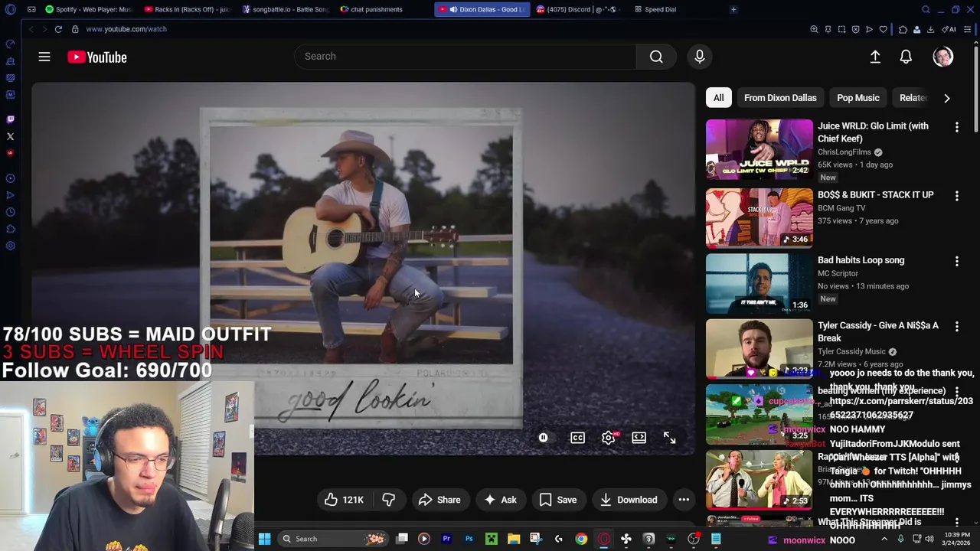Open File Explorer from taskbar
This screenshot has width=980, height=551.
point(514,539)
